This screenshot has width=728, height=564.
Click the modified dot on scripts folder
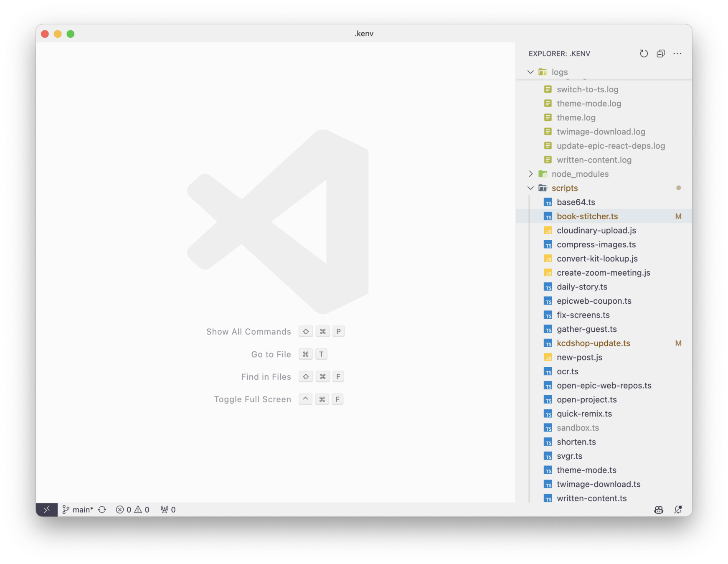tap(678, 188)
